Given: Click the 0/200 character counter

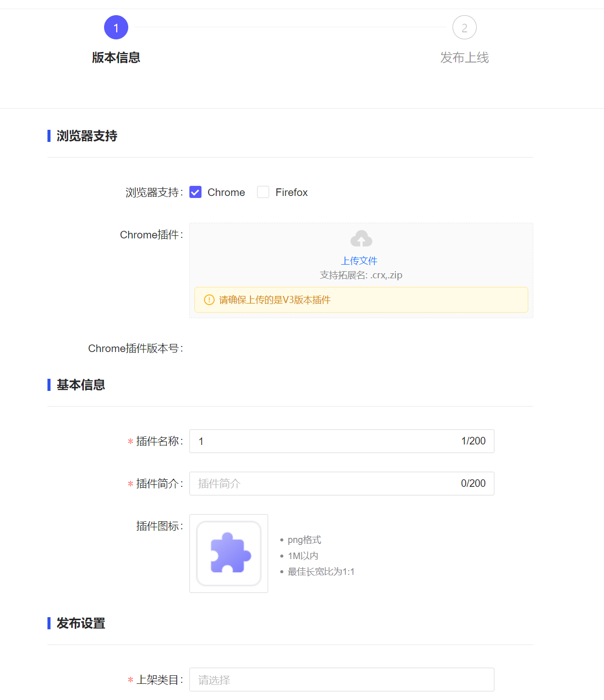Looking at the screenshot, I should (x=473, y=484).
